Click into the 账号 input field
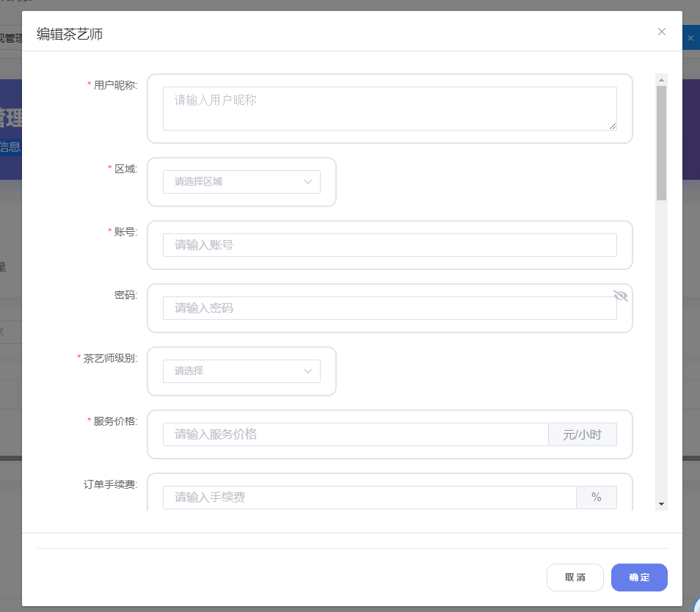This screenshot has height=612, width=700. (x=389, y=245)
